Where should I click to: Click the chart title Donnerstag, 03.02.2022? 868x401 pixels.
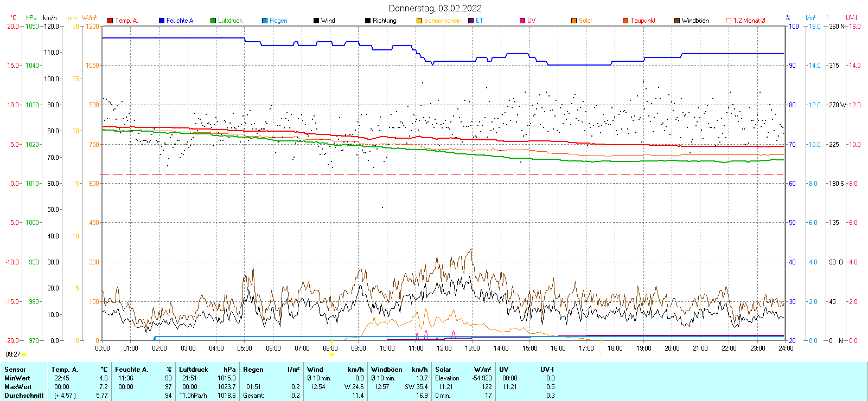[x=435, y=8]
